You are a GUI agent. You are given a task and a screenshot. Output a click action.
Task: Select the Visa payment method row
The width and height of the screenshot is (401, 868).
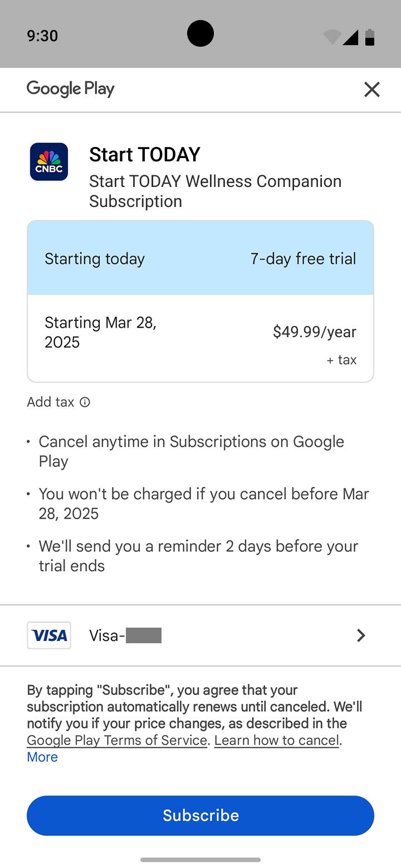(200, 635)
